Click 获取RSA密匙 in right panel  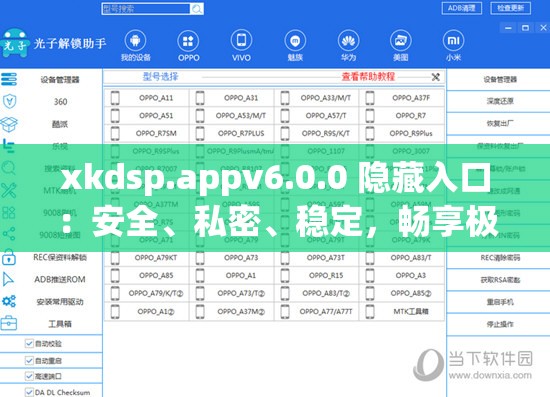click(500, 280)
